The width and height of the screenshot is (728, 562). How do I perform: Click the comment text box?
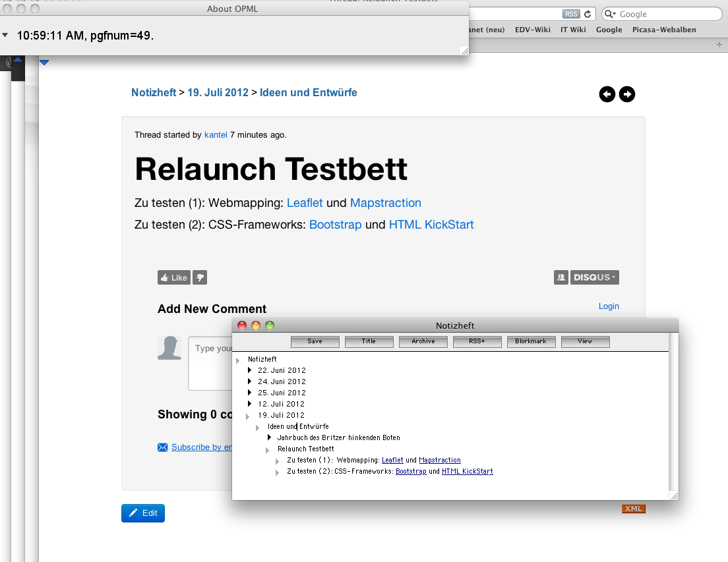210,363
